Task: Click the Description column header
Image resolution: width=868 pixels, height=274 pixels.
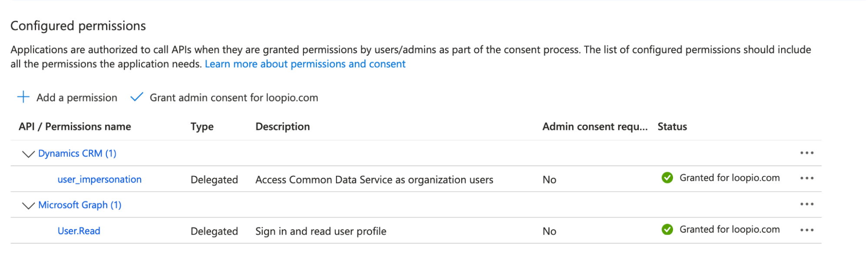Action: point(283,127)
